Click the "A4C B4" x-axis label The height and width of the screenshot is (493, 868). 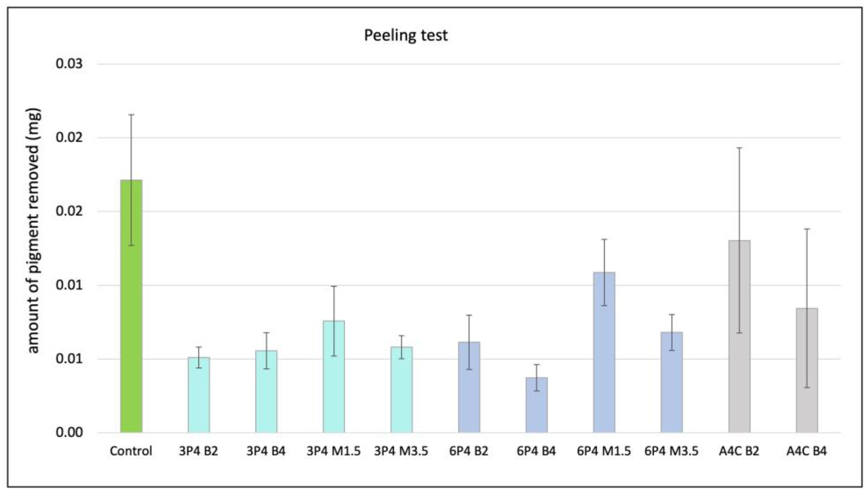[x=806, y=451]
